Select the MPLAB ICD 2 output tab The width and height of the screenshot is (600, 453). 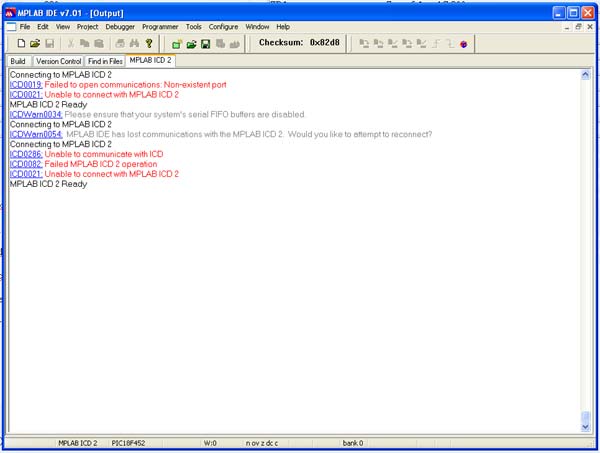pyautogui.click(x=150, y=60)
